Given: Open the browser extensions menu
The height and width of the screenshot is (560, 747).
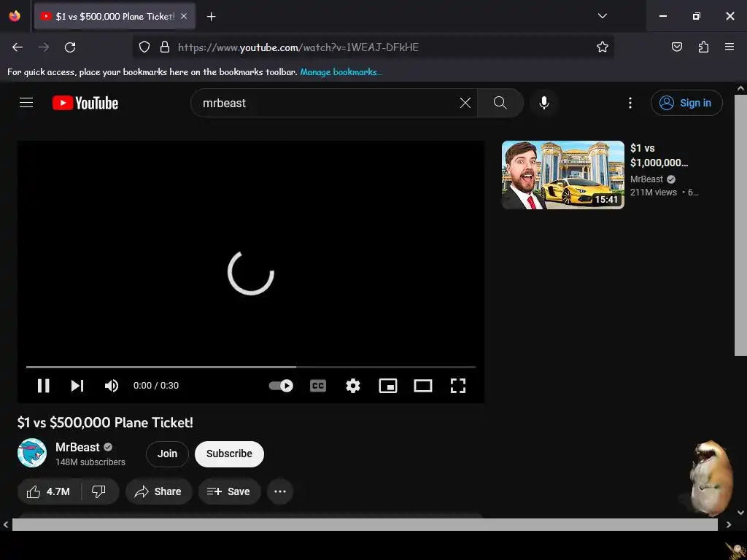Looking at the screenshot, I should click(703, 47).
